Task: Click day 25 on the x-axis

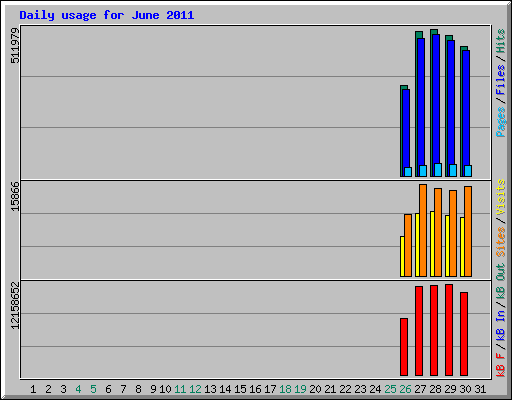Action: click(390, 389)
